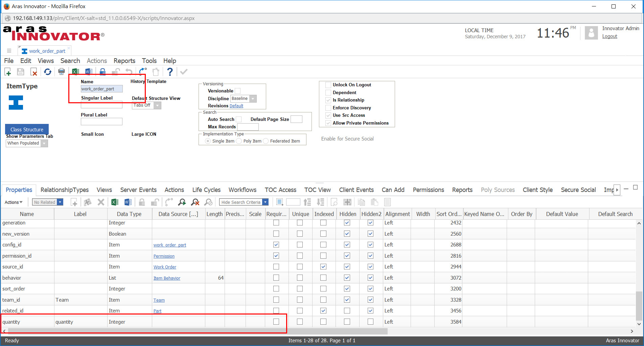Switch to the RelationshipTypes tab
This screenshot has width=644, height=346.
point(65,190)
